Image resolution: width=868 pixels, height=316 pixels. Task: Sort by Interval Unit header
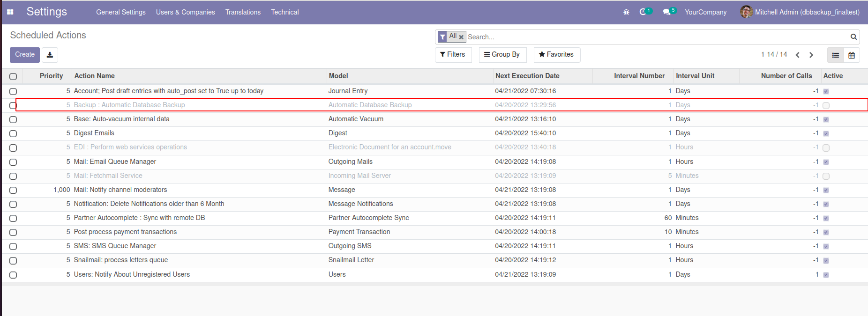[x=695, y=76]
